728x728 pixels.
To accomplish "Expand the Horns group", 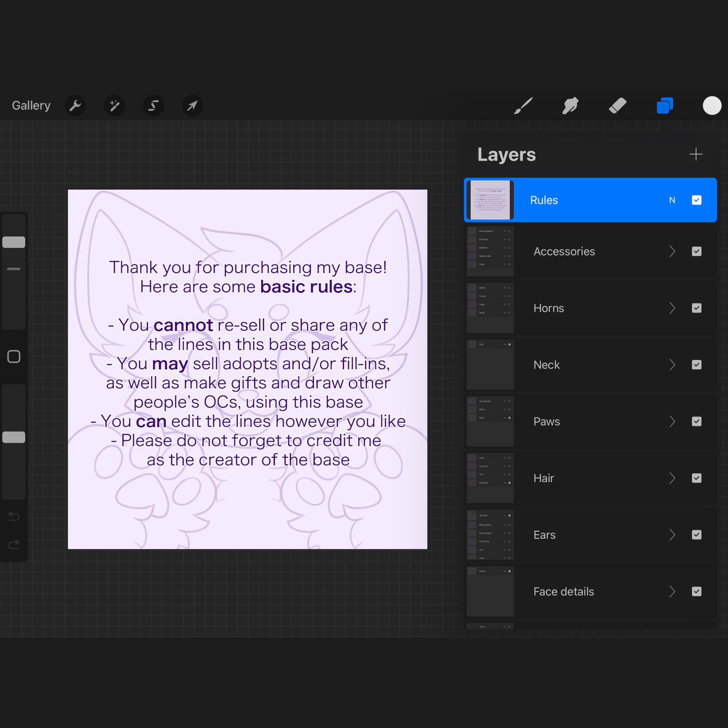I will [x=672, y=308].
